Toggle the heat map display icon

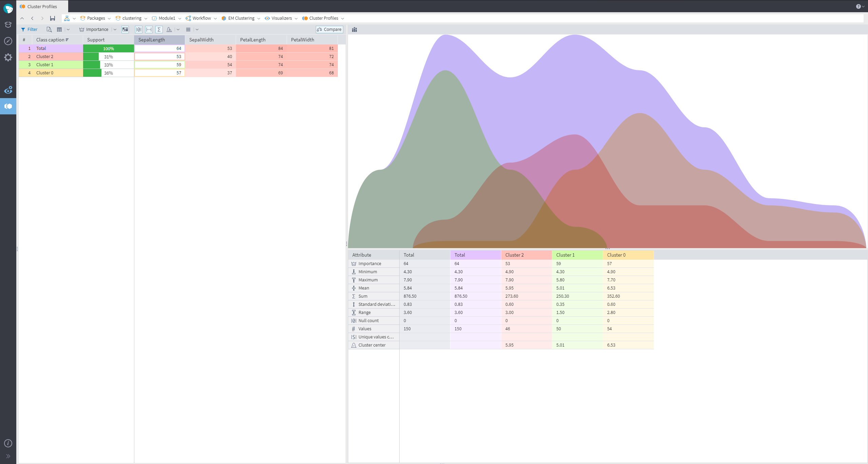coord(125,30)
